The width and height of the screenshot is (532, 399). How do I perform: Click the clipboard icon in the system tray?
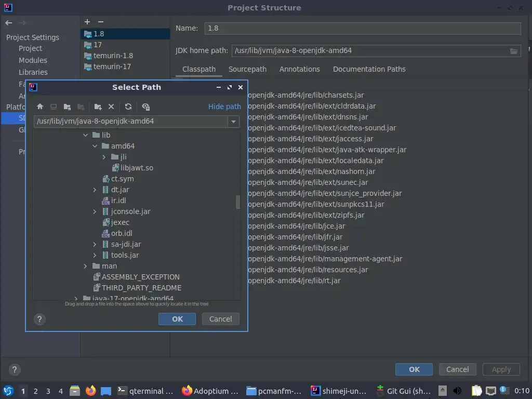point(476,391)
